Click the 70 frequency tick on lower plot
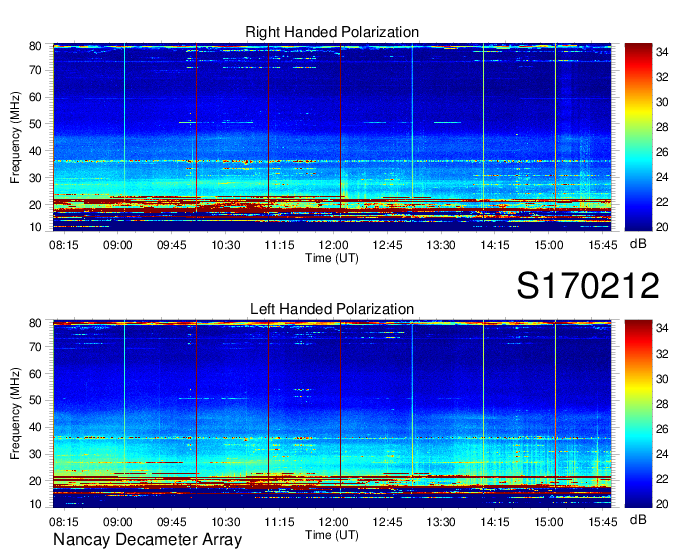The width and height of the screenshot is (680, 552). click(x=35, y=347)
